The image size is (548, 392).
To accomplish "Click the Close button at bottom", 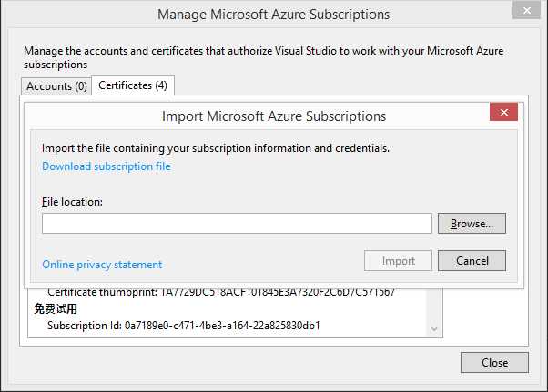I will [x=494, y=363].
